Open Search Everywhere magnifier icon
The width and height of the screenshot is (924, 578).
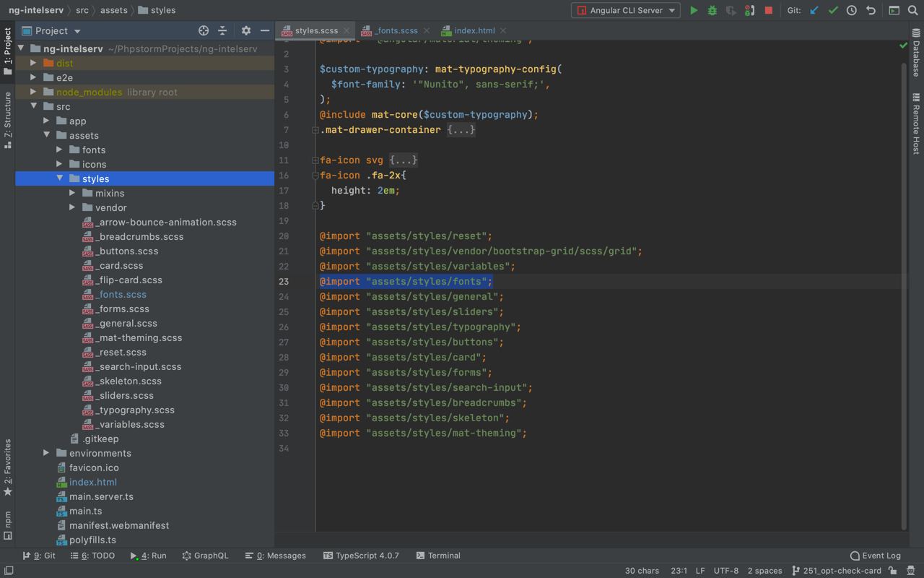[913, 10]
